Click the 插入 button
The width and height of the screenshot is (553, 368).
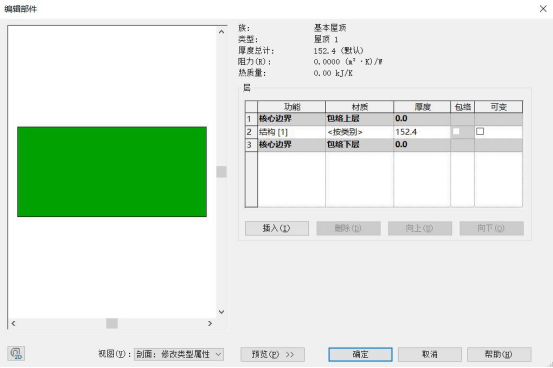(x=277, y=228)
